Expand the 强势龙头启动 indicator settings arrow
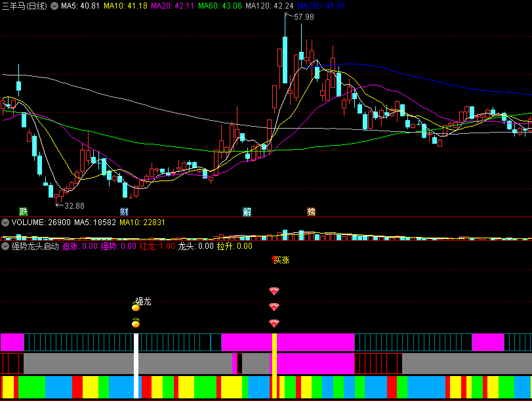 (x=5, y=246)
